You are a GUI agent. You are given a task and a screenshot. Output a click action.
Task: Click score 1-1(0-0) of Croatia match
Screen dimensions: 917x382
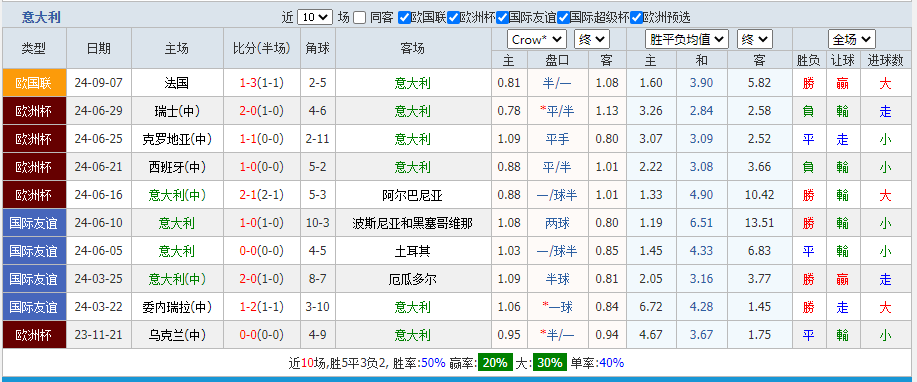261,139
